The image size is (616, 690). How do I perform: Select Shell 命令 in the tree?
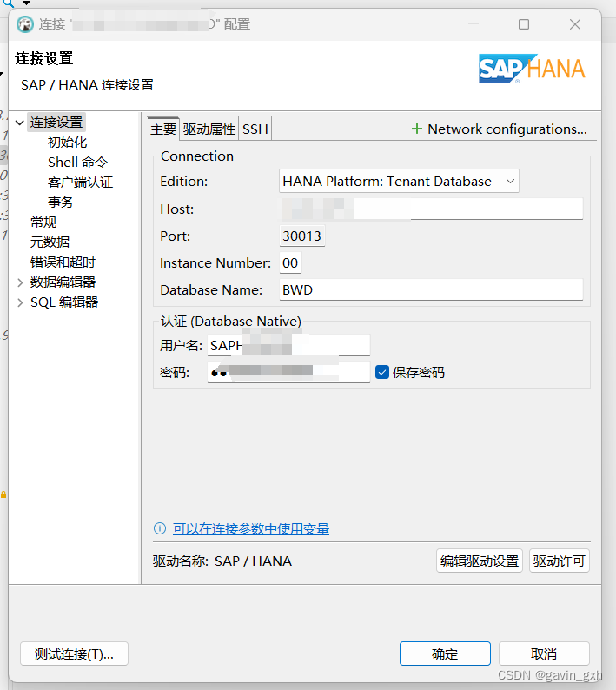point(78,162)
